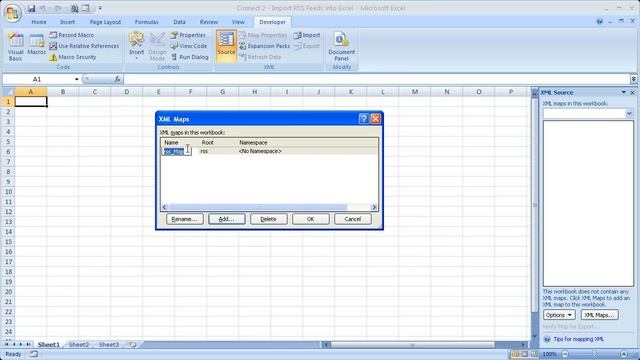Click the XML Export button
Viewport: 640px width, 360px height.
tap(307, 46)
